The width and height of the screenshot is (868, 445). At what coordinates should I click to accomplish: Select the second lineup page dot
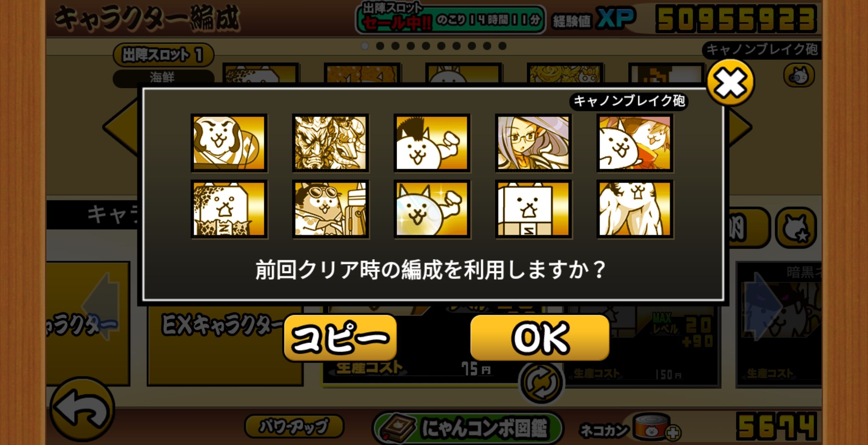coord(380,46)
